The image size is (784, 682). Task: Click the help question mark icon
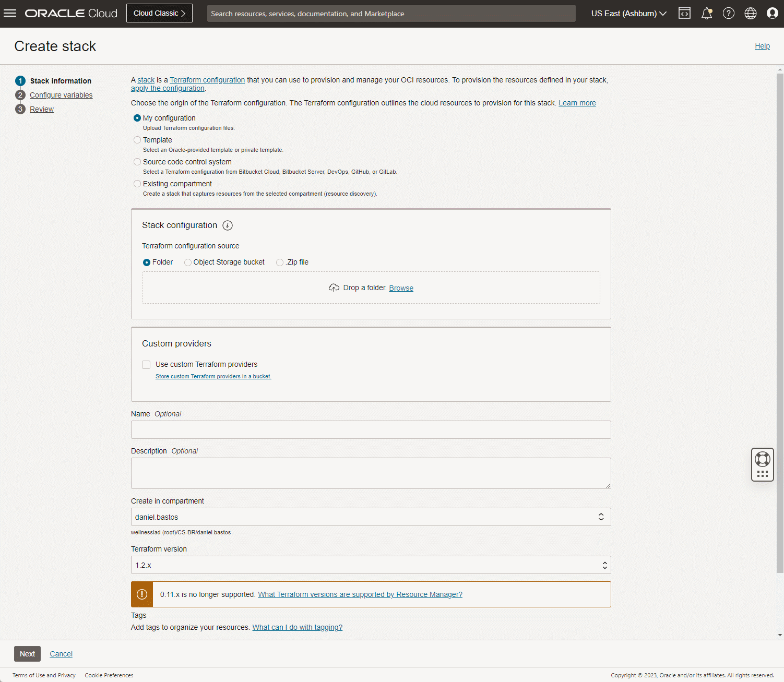point(728,14)
